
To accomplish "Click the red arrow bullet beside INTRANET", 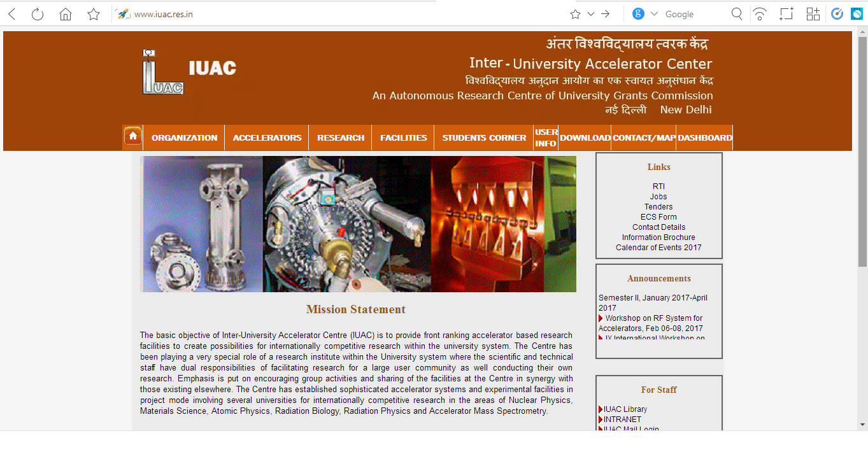I will click(x=601, y=420).
